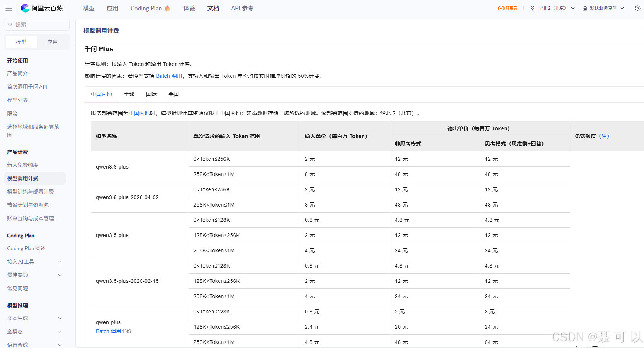This screenshot has height=348, width=644.
Task: Select the 应用 sidebar toggle tab
Action: [x=52, y=42]
